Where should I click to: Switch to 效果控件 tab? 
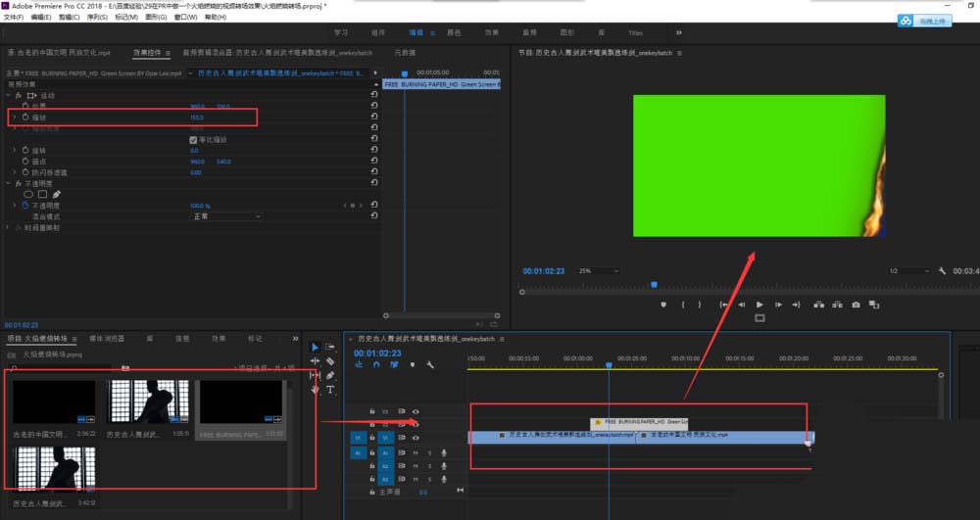pyautogui.click(x=147, y=53)
